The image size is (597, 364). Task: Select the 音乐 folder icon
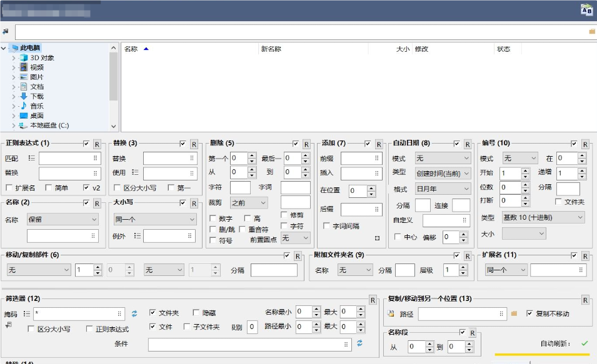(24, 106)
